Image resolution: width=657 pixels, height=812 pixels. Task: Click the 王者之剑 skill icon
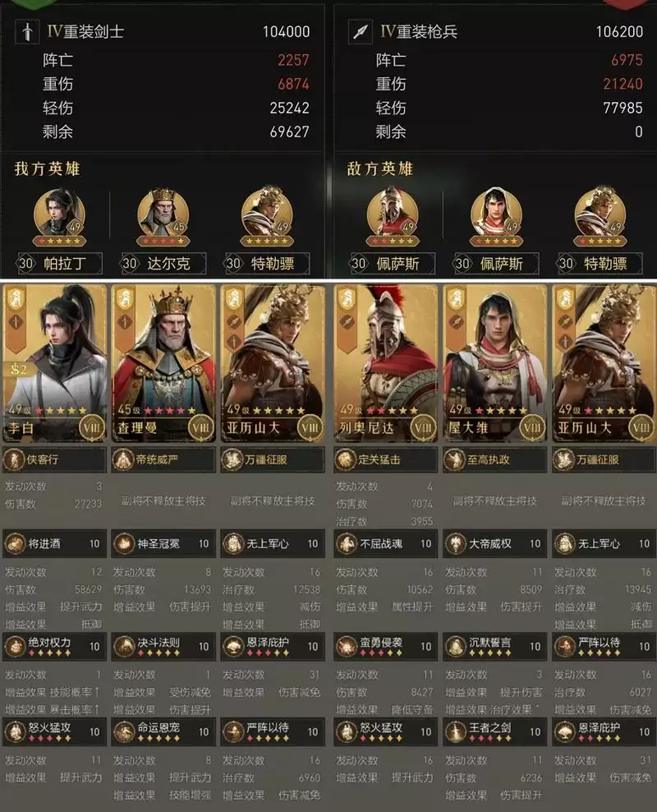[455, 731]
